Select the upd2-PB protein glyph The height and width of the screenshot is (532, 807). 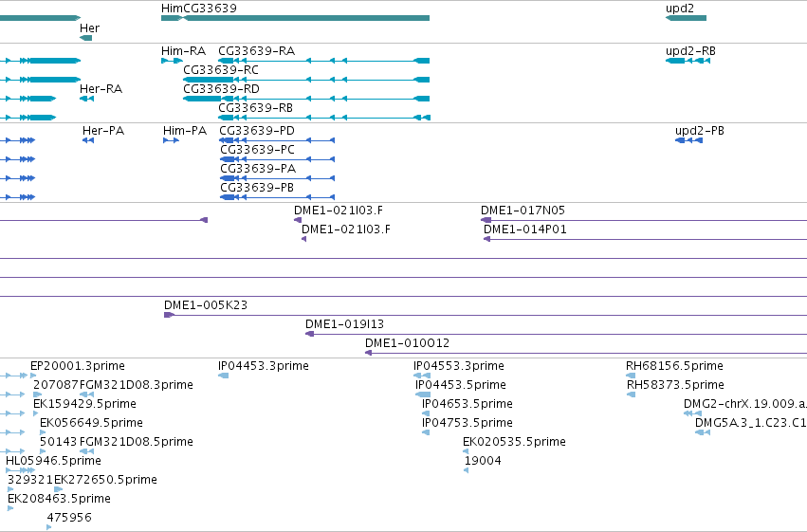pos(688,140)
